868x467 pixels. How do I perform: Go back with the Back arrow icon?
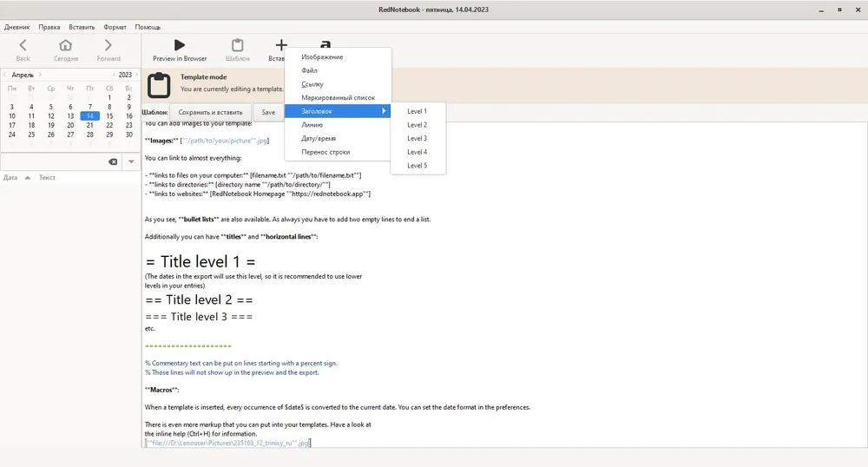pos(23,45)
